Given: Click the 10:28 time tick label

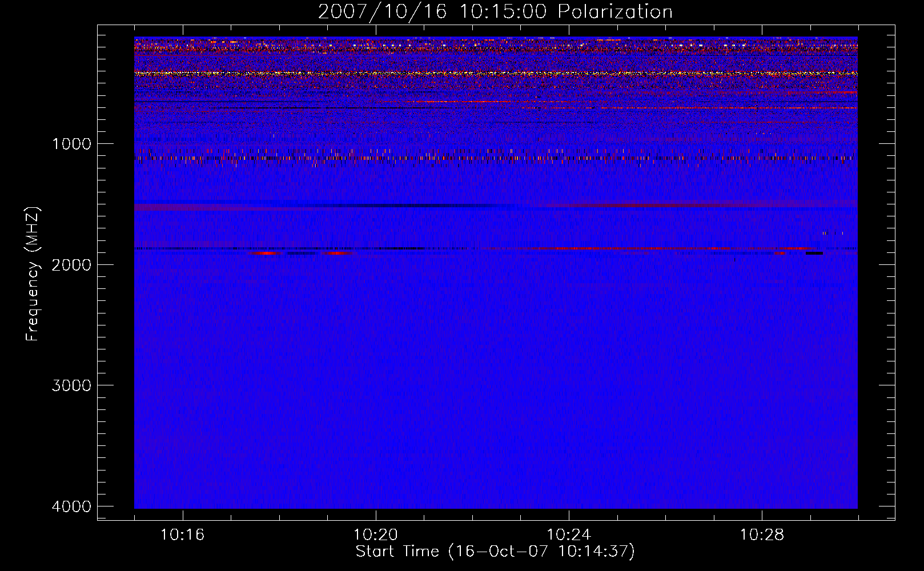Looking at the screenshot, I should 762,534.
